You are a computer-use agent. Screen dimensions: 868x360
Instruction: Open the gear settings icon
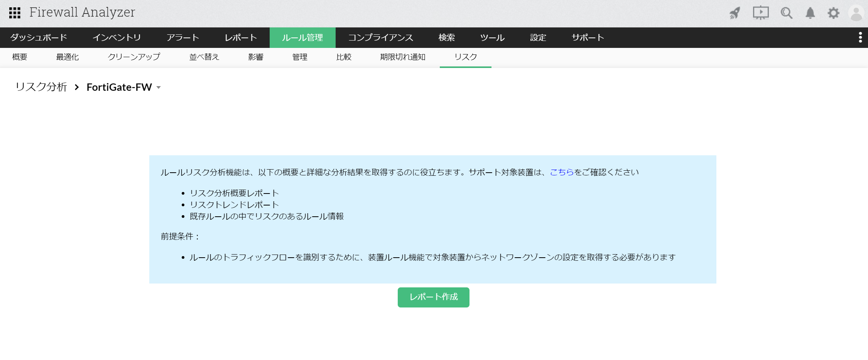[x=833, y=13]
